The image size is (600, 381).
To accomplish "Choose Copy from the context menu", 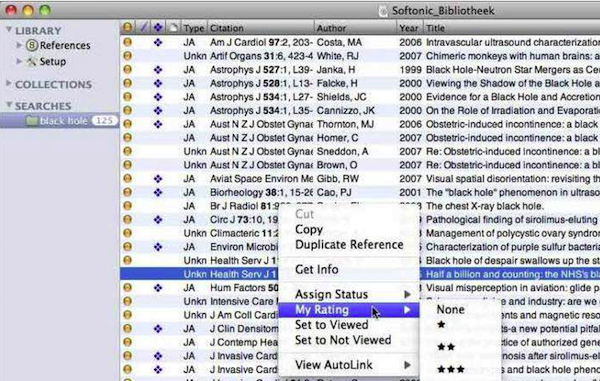I will (309, 230).
